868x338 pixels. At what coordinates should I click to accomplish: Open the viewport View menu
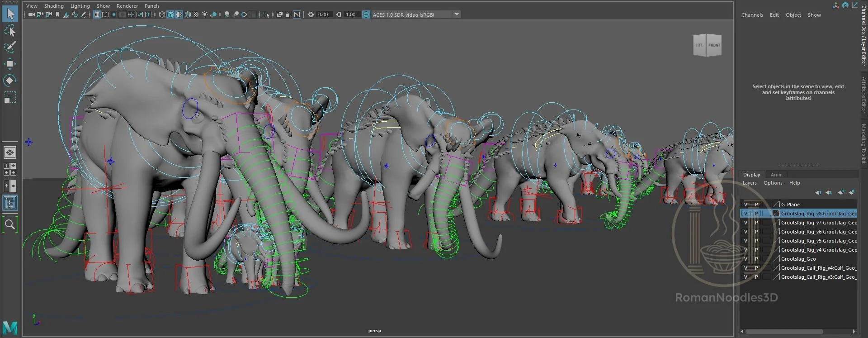(32, 6)
